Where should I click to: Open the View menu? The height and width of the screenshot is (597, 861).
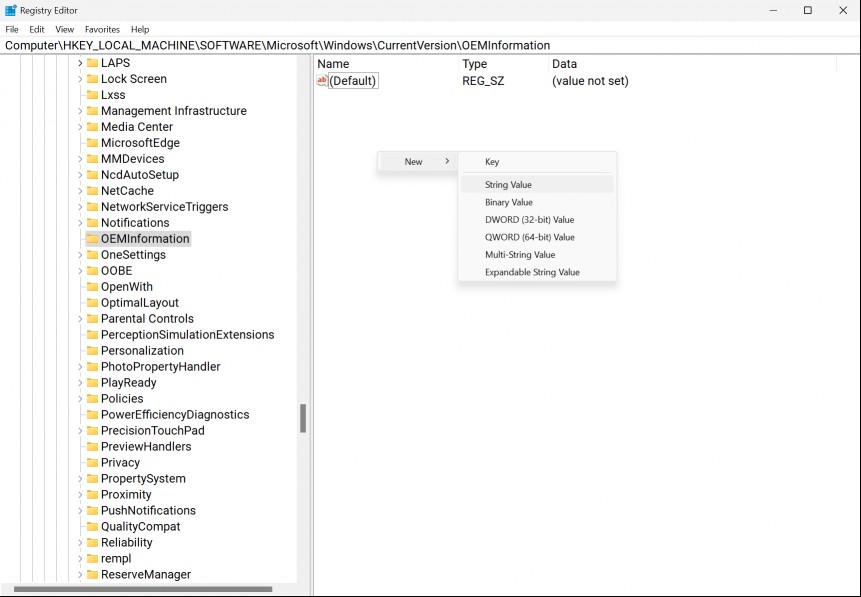pyautogui.click(x=64, y=29)
